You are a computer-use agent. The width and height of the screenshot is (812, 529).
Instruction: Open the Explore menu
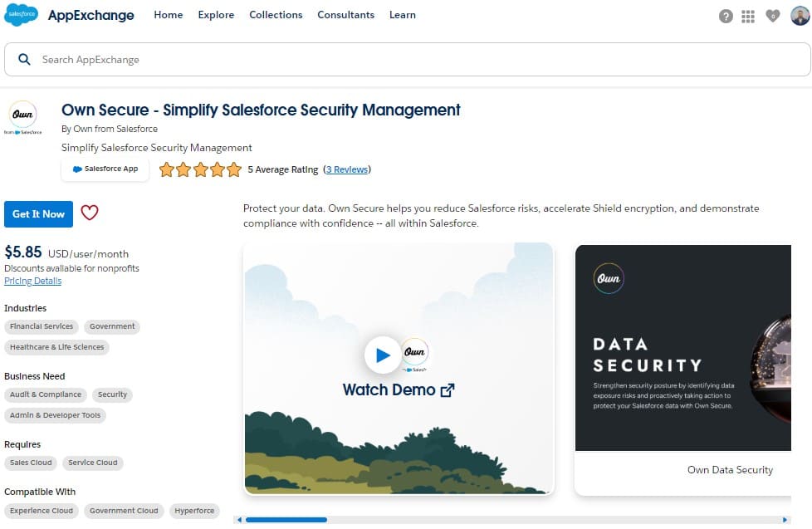click(x=216, y=15)
